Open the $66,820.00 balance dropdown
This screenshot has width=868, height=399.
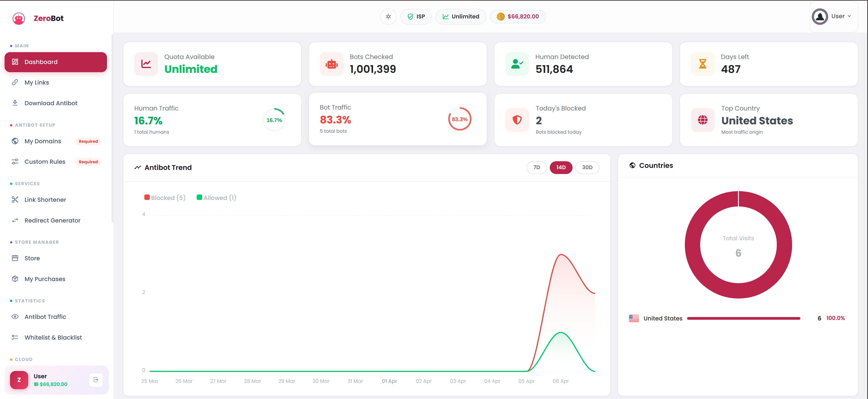pos(518,16)
